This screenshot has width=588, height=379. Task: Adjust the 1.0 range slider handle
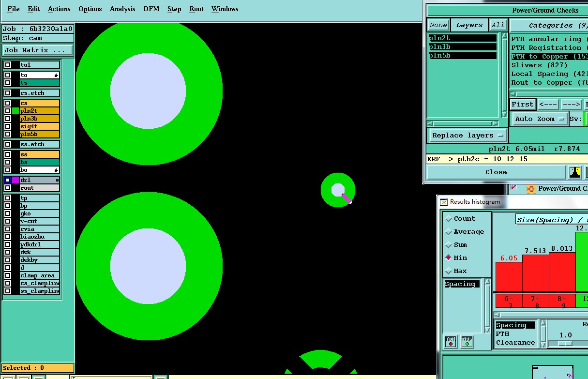pos(565,343)
